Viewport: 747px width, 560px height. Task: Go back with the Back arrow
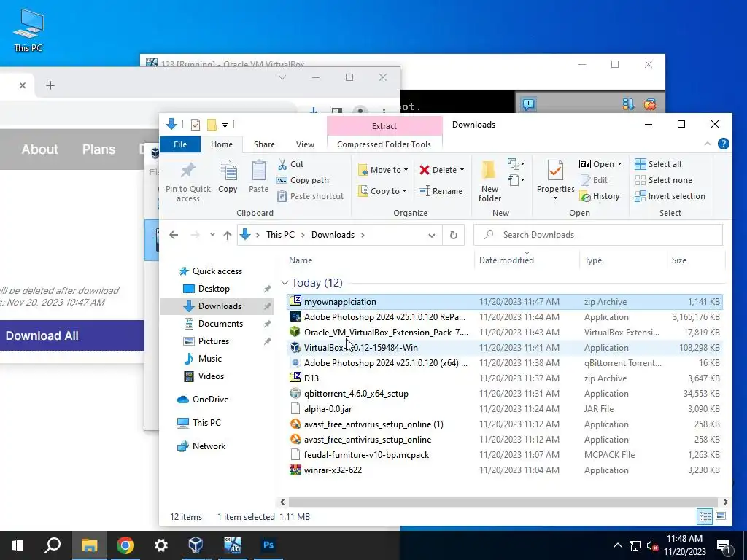click(174, 235)
